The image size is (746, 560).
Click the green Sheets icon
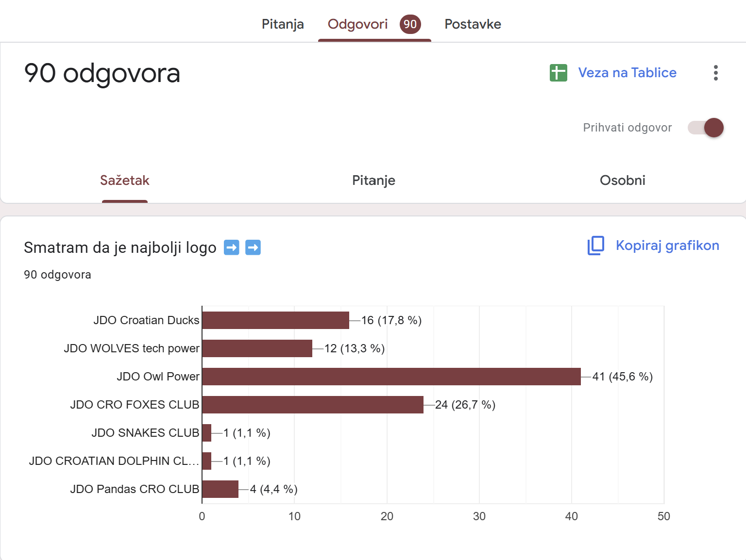click(558, 73)
